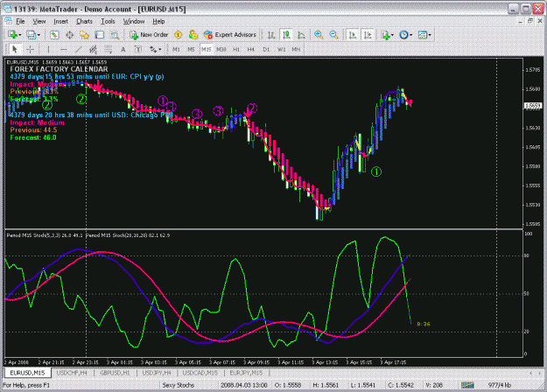This screenshot has height=392, width=547.
Task: Choose the Equidistant Channel tool
Action: point(93,50)
